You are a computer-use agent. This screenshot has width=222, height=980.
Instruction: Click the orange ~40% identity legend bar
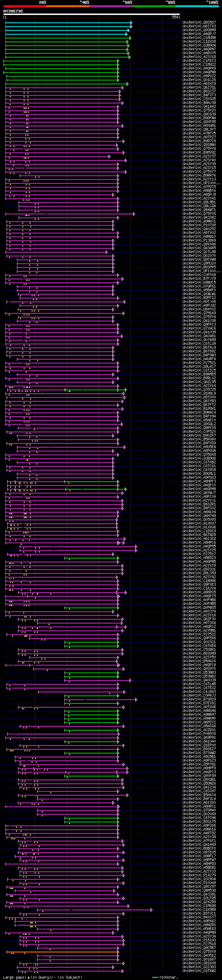(x=68, y=6)
